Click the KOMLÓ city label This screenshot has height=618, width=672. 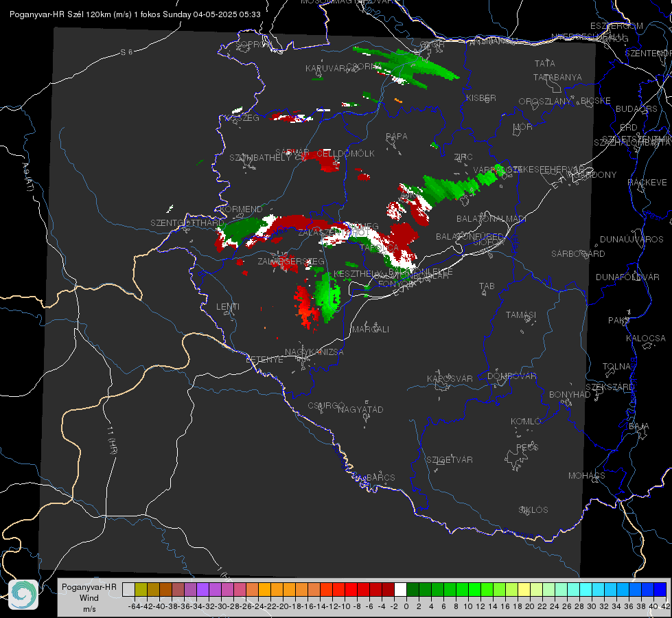526,421
